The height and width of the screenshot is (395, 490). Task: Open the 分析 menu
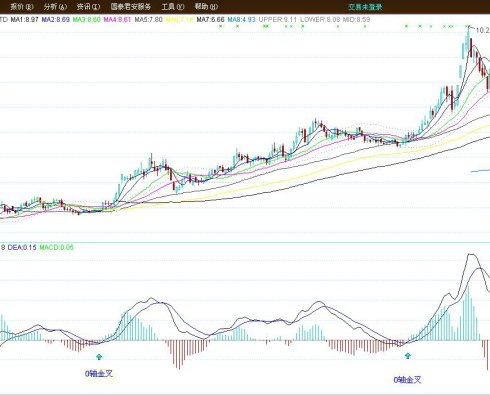click(x=55, y=7)
